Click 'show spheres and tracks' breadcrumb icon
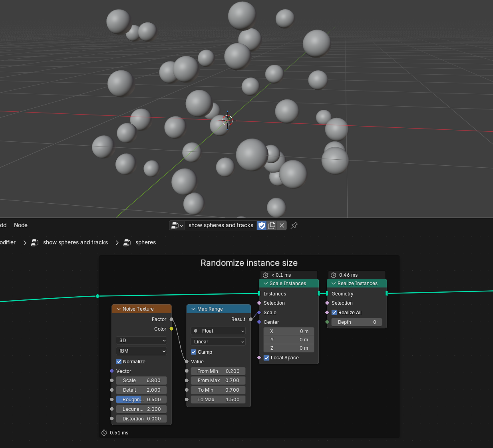This screenshot has height=448, width=493. [x=35, y=243]
